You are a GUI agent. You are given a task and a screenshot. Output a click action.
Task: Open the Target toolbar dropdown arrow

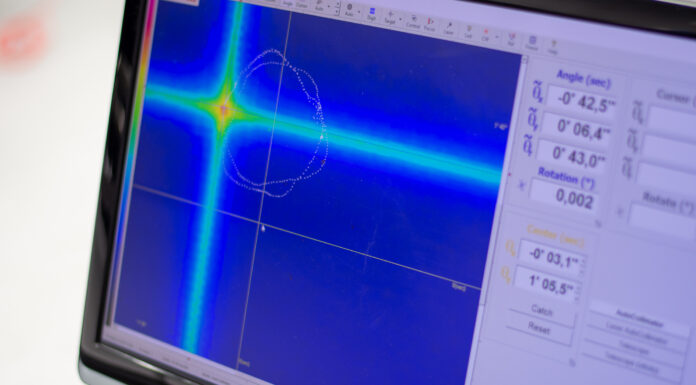tap(400, 19)
